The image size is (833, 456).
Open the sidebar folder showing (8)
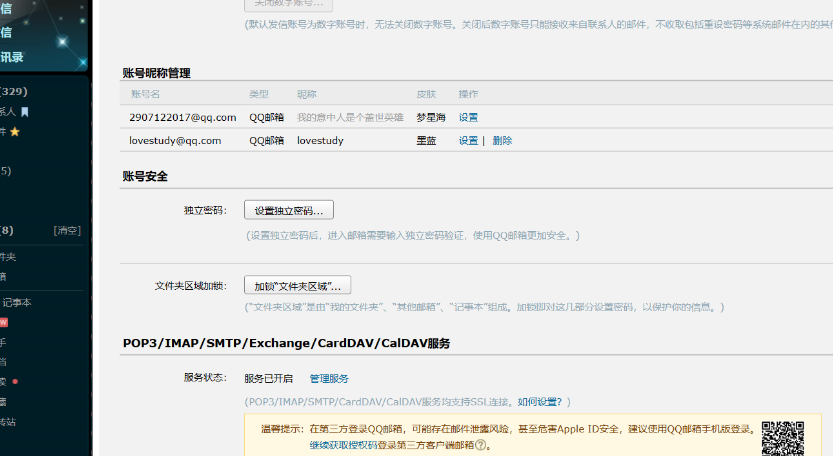pos(7,230)
